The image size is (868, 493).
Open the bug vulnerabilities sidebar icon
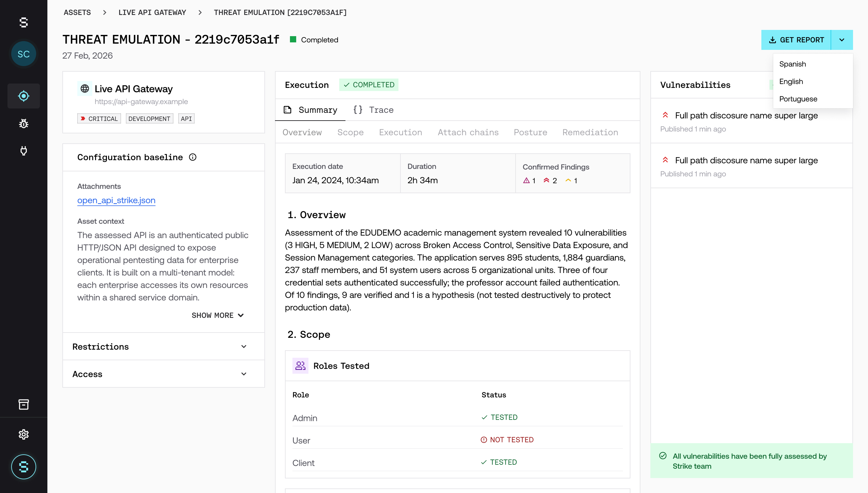[x=23, y=124]
